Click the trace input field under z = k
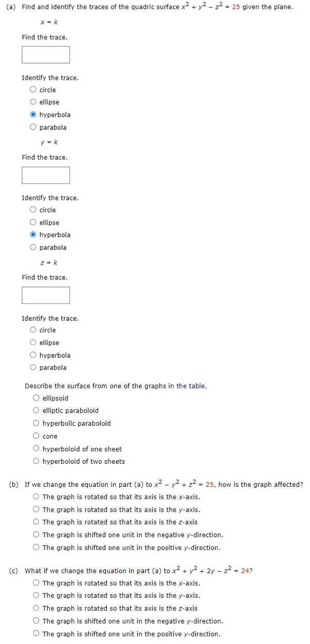 [x=46, y=295]
